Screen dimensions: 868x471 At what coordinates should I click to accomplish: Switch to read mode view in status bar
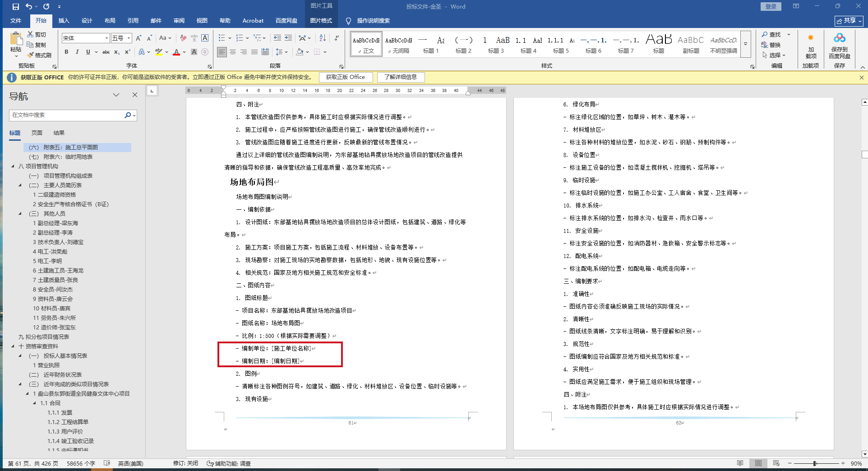click(x=740, y=463)
